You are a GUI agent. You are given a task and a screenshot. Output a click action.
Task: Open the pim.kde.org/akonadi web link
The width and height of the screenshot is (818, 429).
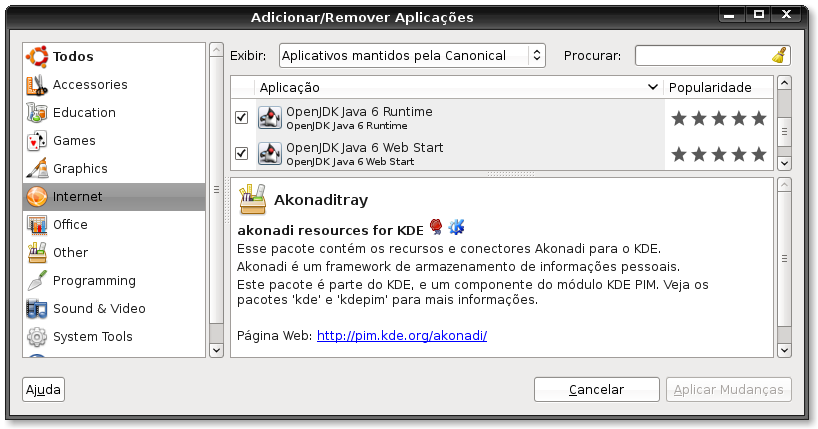click(402, 336)
